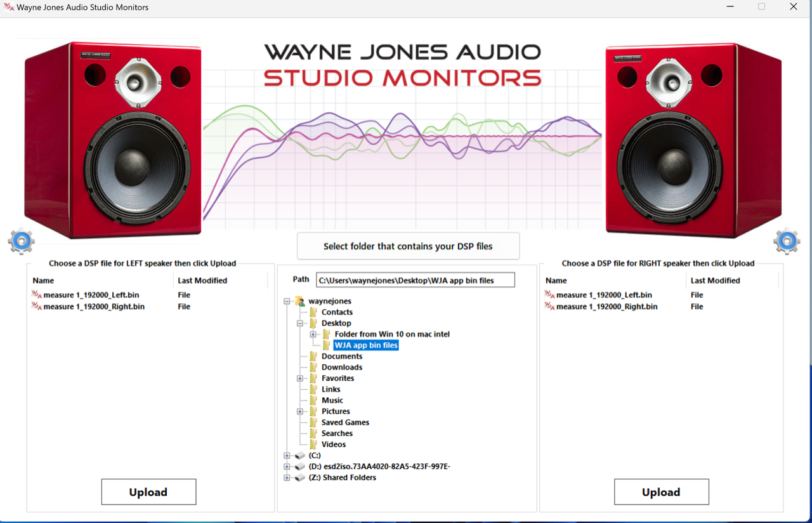Upload DSP file to LEFT speaker

point(148,492)
